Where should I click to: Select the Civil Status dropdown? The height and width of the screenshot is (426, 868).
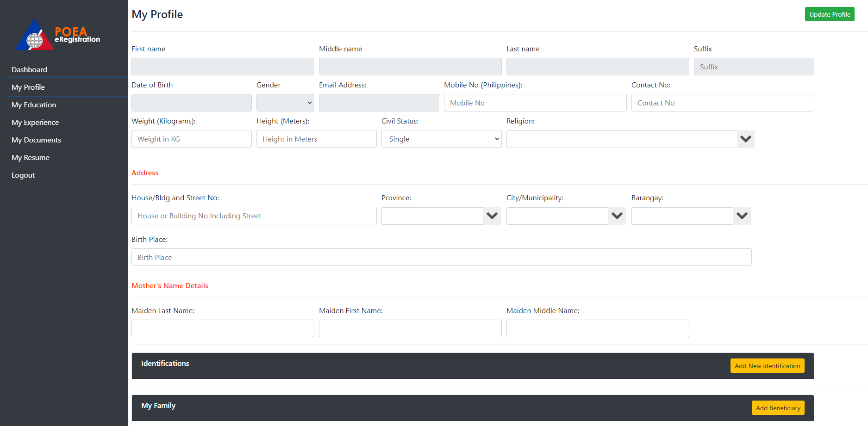pos(441,139)
